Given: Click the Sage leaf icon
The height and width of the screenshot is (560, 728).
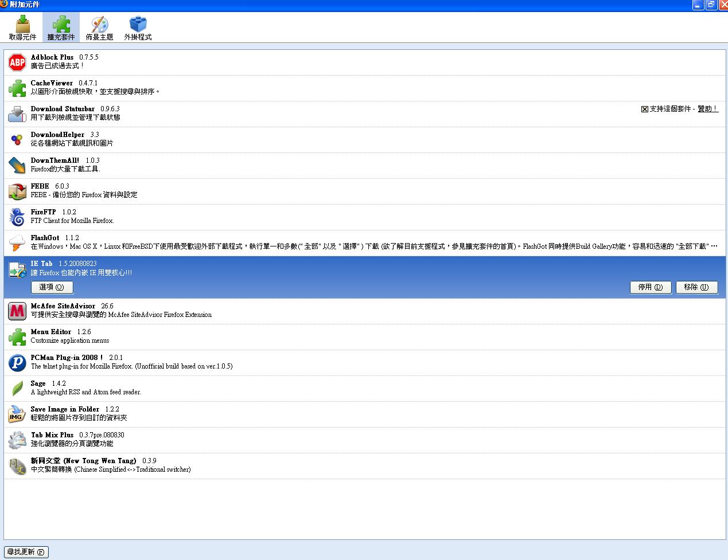Looking at the screenshot, I should [x=17, y=389].
